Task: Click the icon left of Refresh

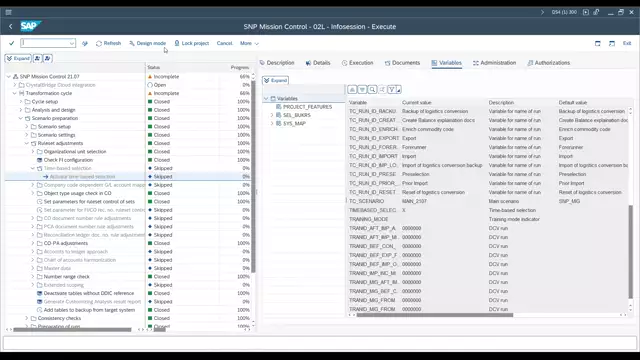Action: coord(85,43)
